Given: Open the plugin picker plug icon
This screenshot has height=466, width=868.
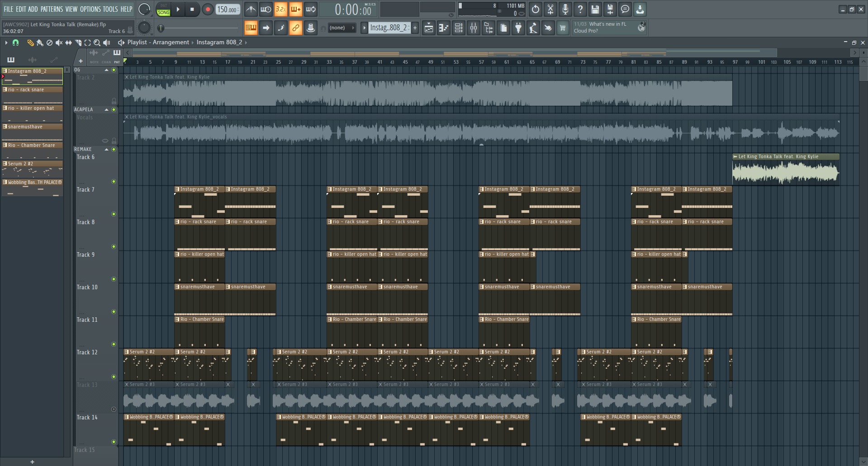Looking at the screenshot, I should [518, 28].
